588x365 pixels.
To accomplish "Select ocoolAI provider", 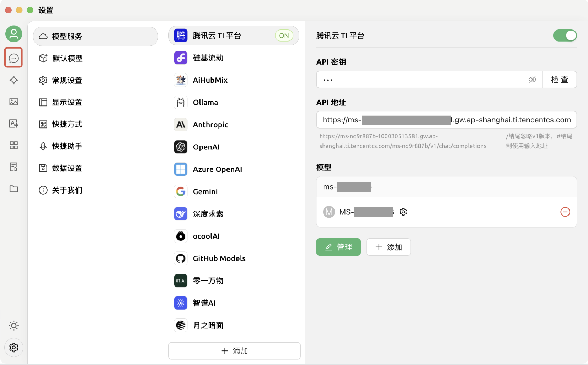I will (234, 236).
